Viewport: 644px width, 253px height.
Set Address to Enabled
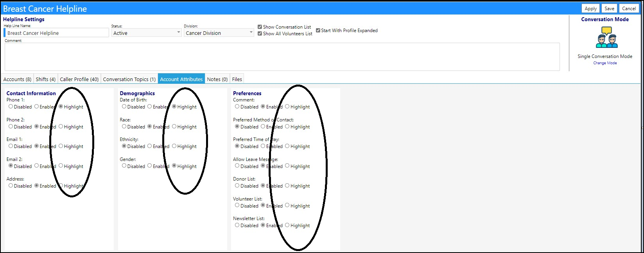pos(36,186)
